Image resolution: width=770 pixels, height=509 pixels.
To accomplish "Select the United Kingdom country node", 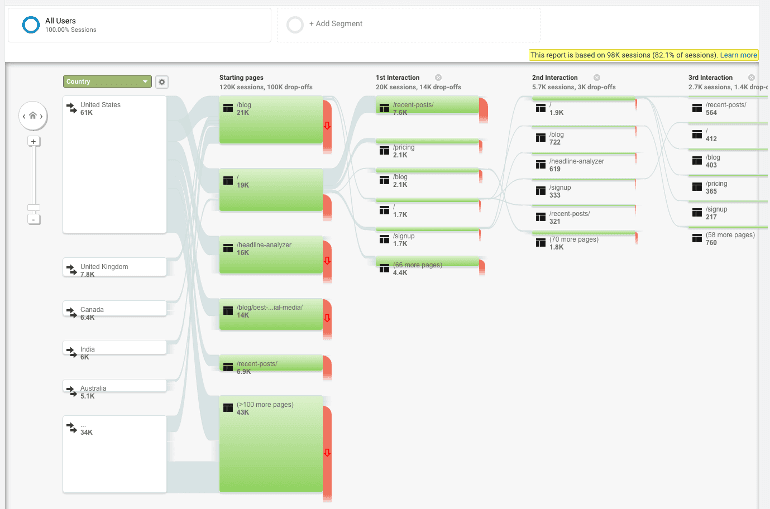I will tap(114, 269).
